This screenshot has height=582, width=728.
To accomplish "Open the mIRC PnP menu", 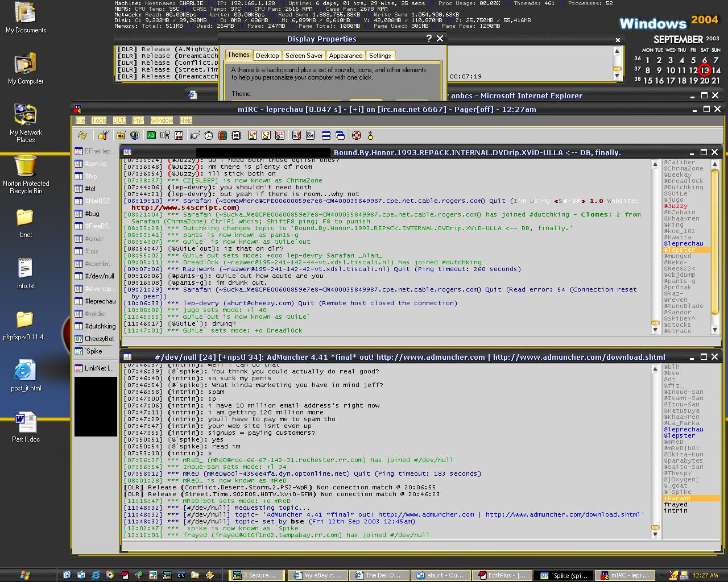I will point(138,120).
